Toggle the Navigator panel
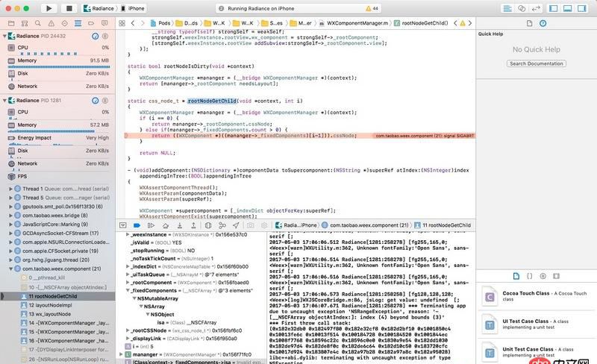This screenshot has width=597, height=364. tap(553, 8)
